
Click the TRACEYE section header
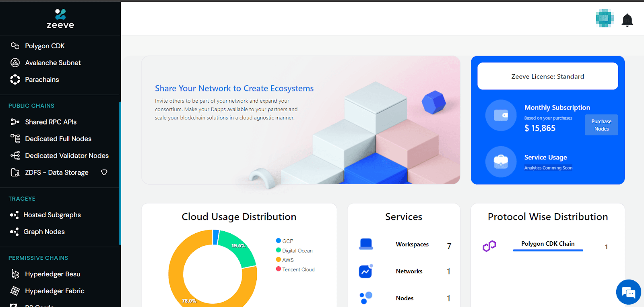pyautogui.click(x=22, y=199)
